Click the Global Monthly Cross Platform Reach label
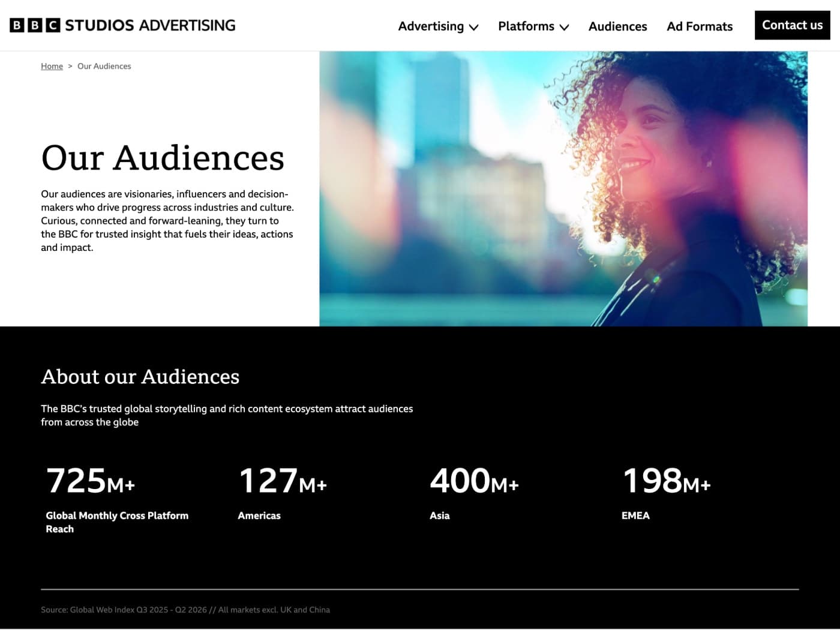 [x=117, y=522]
